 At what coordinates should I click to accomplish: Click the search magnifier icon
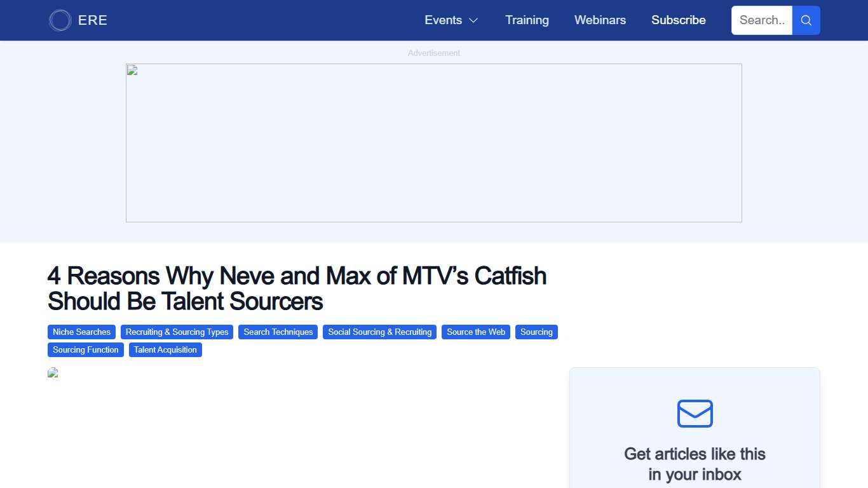click(x=806, y=20)
